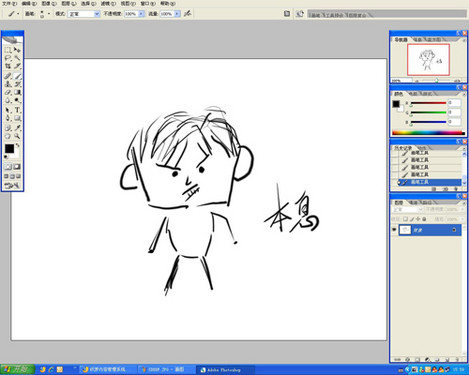
Task: Toggle visibility eye of the background layer
Action: (x=394, y=230)
